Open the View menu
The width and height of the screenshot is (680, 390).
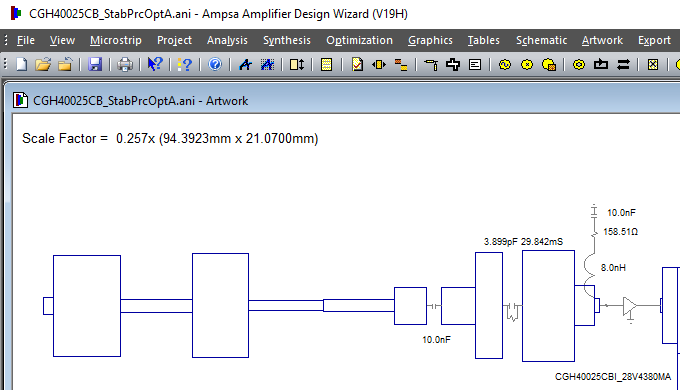tap(62, 40)
